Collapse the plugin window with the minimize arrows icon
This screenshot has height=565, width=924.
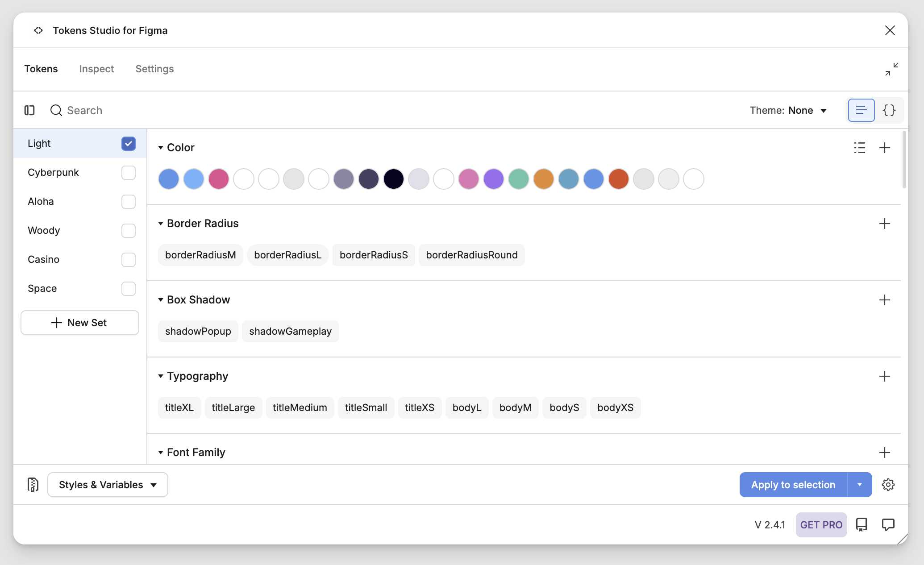coord(891,69)
